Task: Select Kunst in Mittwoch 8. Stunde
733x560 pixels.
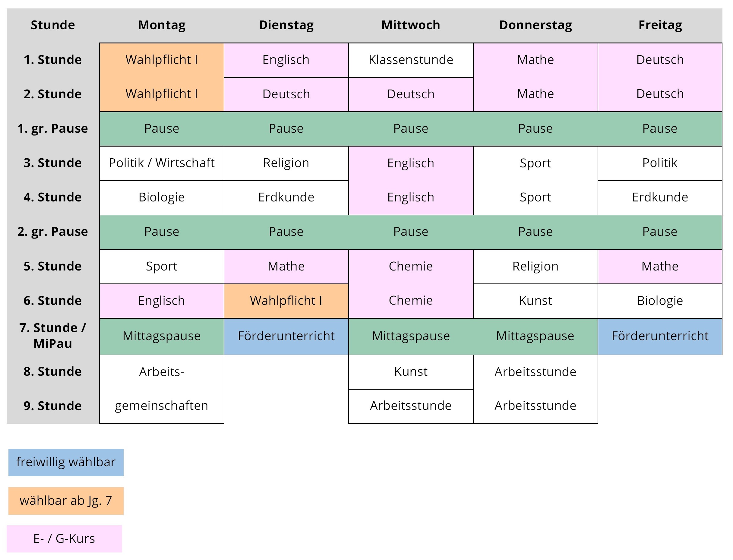Action: pos(411,372)
